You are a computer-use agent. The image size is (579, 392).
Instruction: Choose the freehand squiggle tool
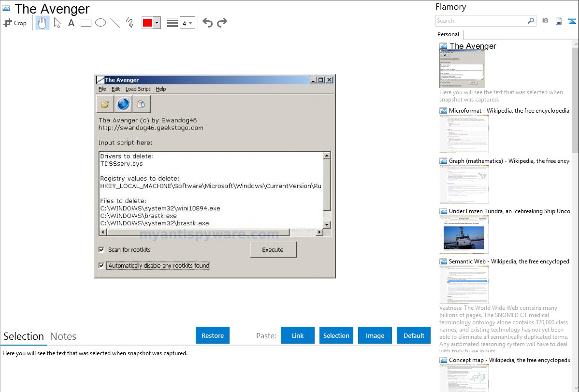[x=130, y=23]
